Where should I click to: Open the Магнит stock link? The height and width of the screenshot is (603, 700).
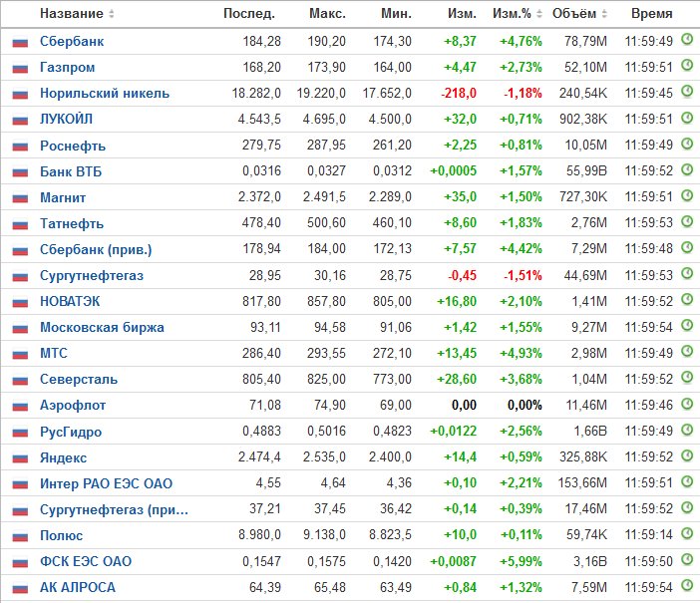click(63, 197)
